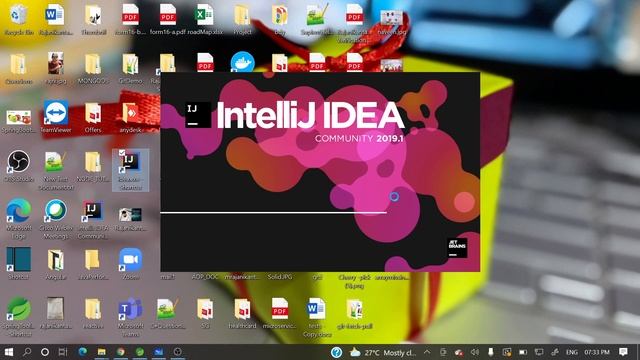640x360 pixels.
Task: Expand hidden system tray icons chevron
Action: (x=427, y=352)
